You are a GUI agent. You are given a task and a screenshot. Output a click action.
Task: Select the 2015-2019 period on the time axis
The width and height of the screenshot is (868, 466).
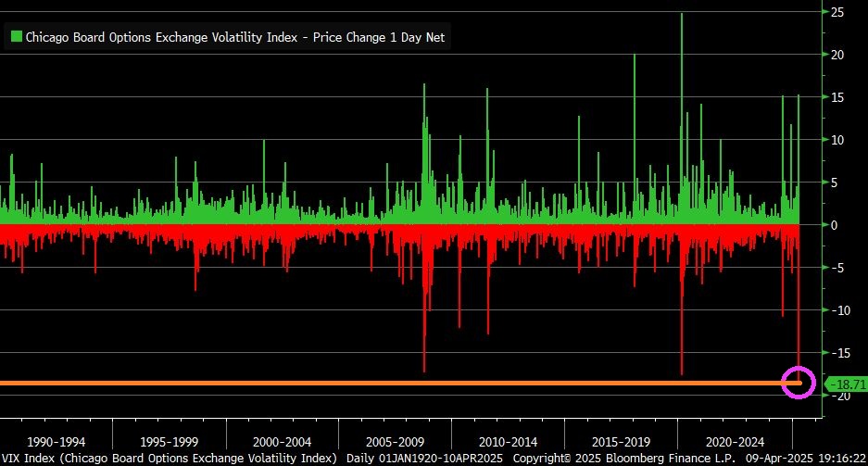pyautogui.click(x=622, y=442)
